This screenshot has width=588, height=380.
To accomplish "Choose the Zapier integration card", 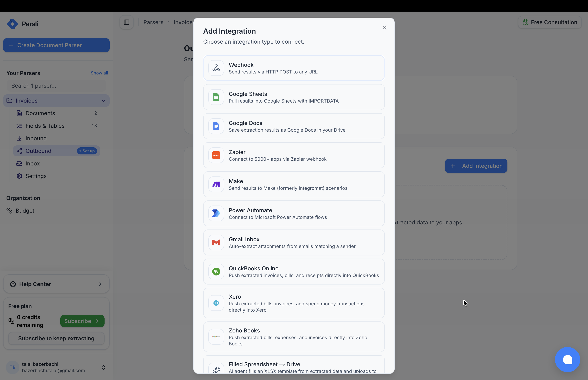I will coord(294,155).
